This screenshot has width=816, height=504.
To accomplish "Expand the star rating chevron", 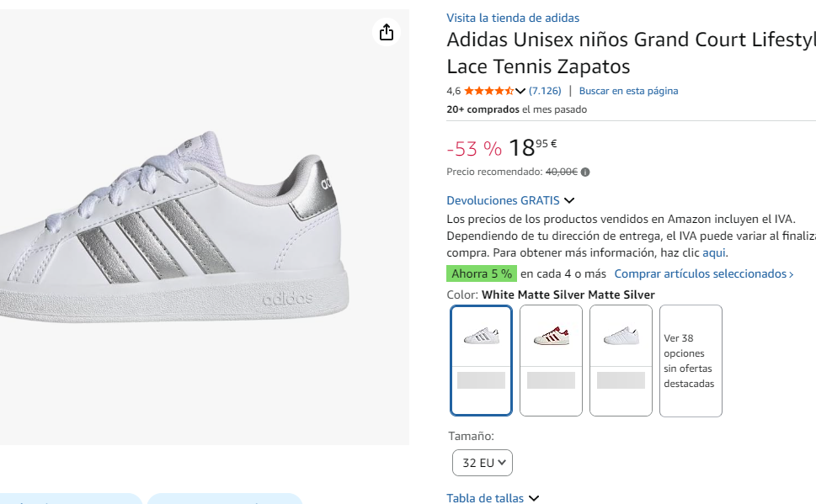I will click(x=520, y=91).
